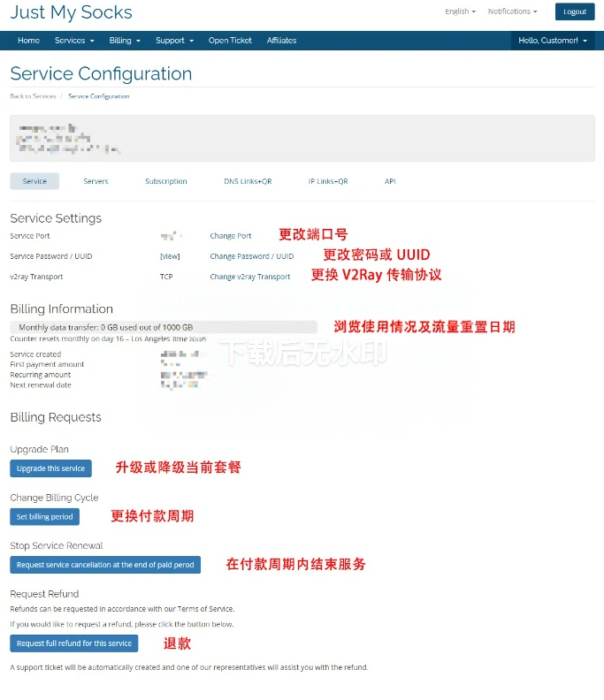This screenshot has height=700, width=604.
Task: Open the Hello, Customer! account menu
Action: click(x=553, y=41)
